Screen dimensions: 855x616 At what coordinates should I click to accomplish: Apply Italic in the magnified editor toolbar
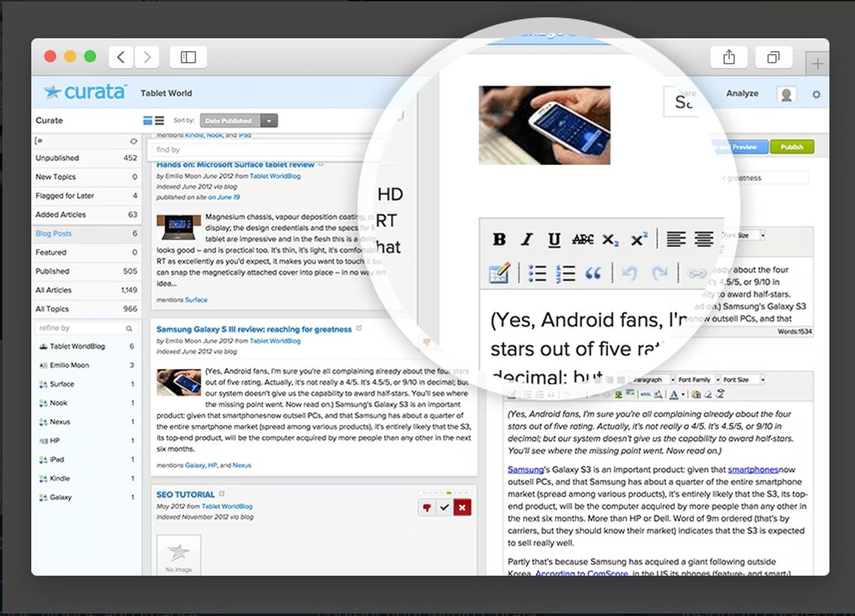tap(527, 239)
